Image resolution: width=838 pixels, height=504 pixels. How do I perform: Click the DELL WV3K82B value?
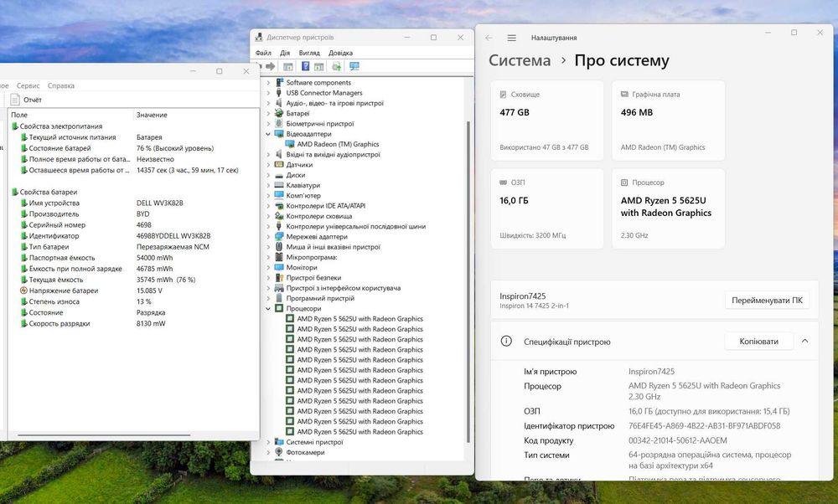160,203
